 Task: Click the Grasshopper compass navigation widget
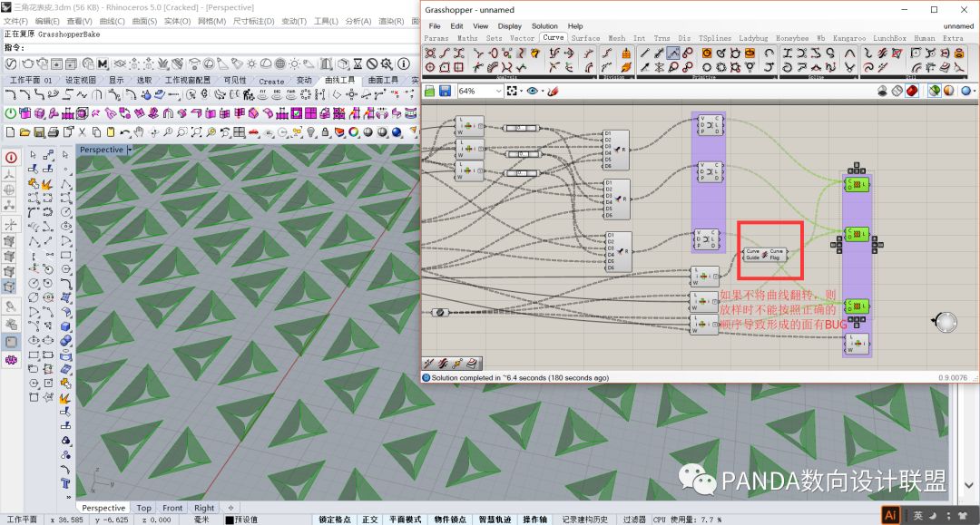946,322
